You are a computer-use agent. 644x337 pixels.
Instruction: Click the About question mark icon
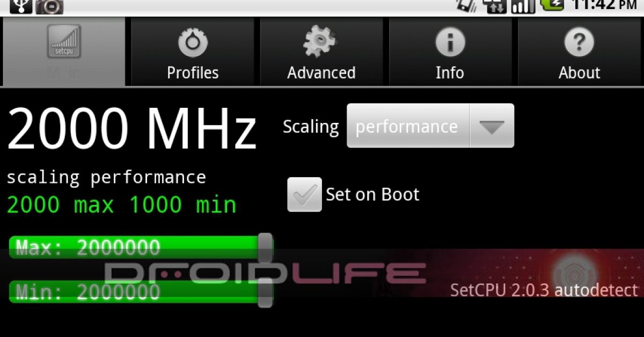point(579,43)
